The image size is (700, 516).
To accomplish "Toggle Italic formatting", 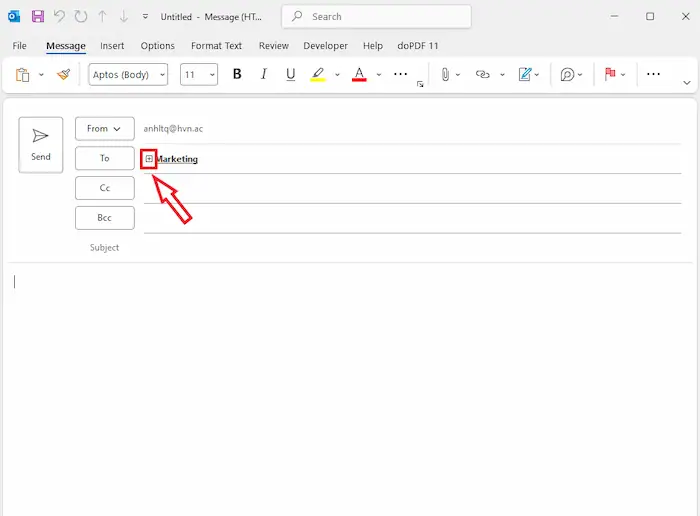I will click(264, 74).
